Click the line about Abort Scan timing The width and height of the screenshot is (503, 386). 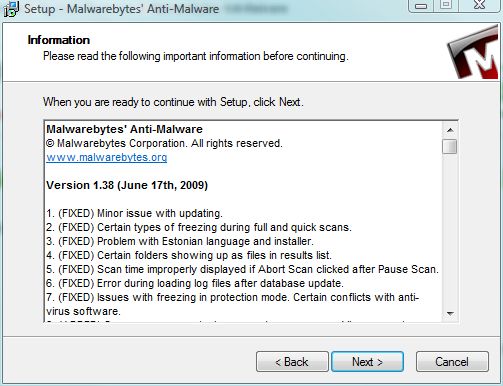[x=243, y=269]
